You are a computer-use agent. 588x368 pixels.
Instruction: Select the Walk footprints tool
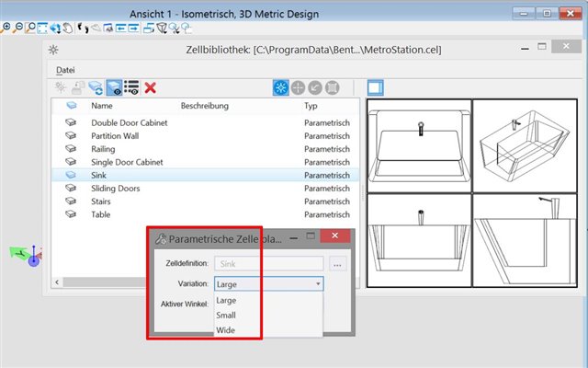(x=84, y=29)
